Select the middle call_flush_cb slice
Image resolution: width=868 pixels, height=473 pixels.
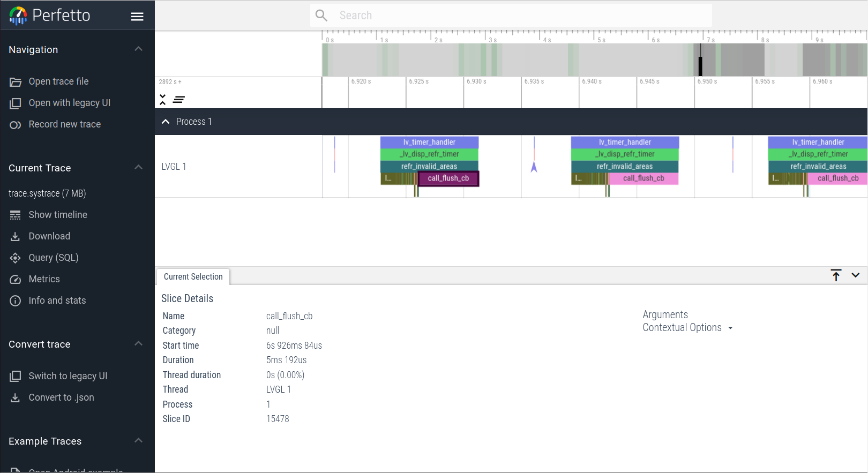click(x=643, y=178)
